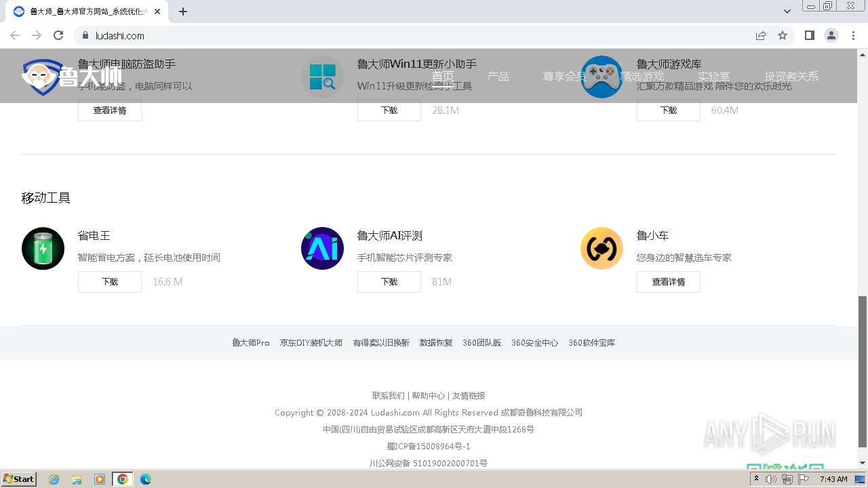Open new tab with plus button
The image size is (868, 488).
click(183, 12)
